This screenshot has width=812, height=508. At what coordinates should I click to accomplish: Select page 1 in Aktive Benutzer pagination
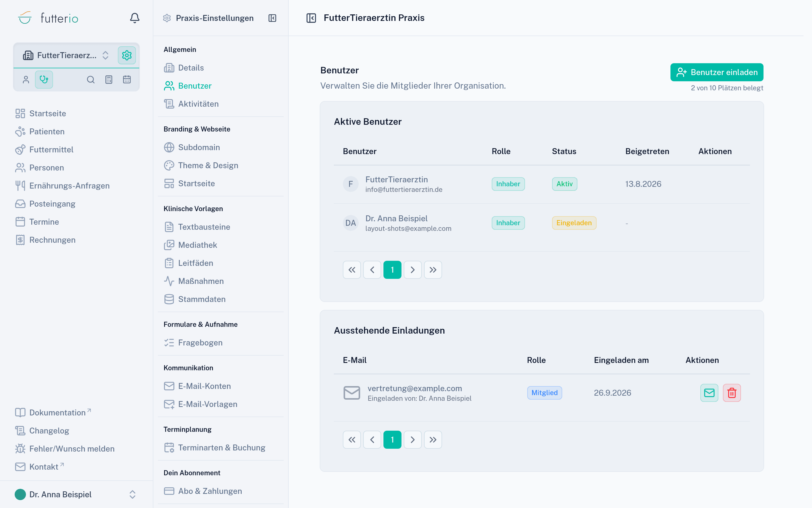pos(392,270)
